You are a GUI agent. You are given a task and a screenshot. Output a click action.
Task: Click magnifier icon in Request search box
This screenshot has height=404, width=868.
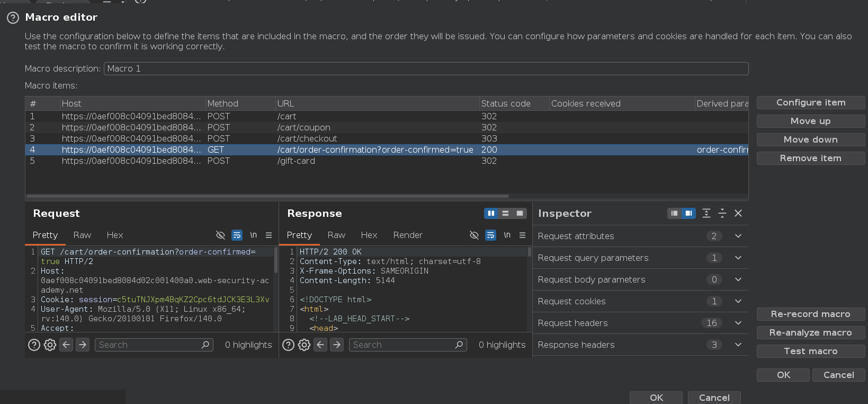[205, 345]
